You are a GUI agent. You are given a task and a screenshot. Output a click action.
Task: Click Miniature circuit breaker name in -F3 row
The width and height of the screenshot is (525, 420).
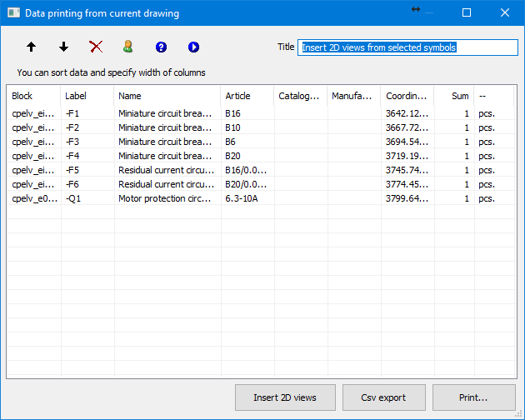pyautogui.click(x=167, y=142)
